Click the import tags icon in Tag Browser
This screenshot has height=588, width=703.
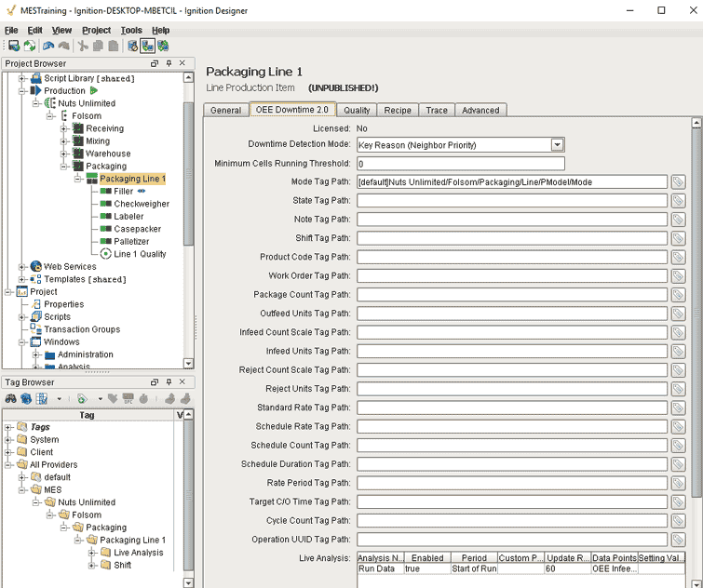(169, 398)
